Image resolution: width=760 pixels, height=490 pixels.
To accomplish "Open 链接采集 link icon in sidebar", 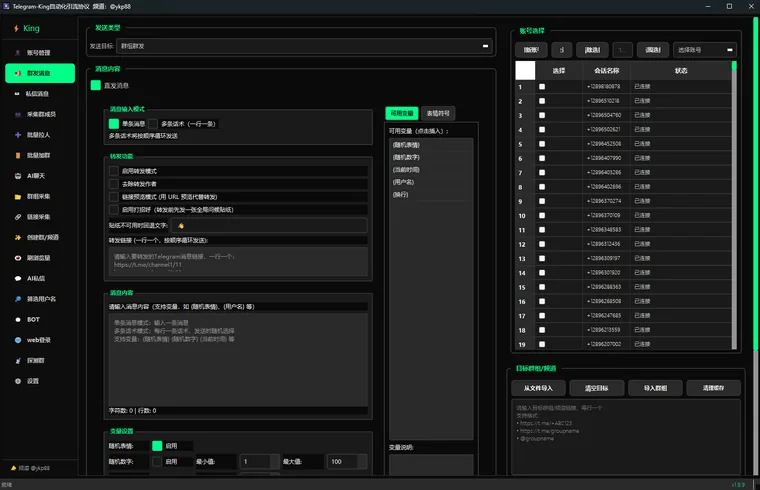I will pos(18,217).
